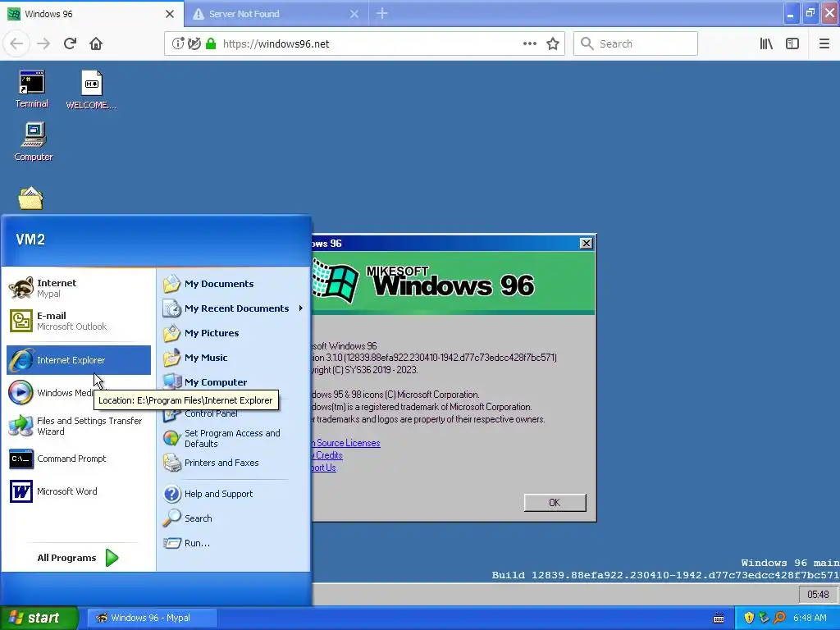Click OK in Windows 96 about dialog

[555, 503]
